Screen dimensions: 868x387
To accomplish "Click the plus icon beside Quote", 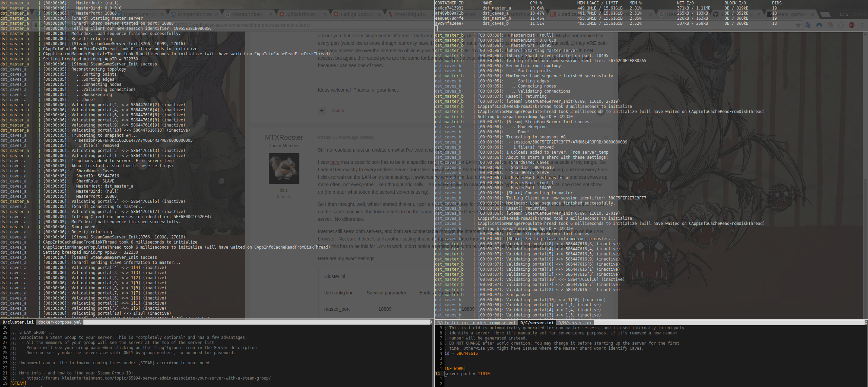I will click(322, 111).
